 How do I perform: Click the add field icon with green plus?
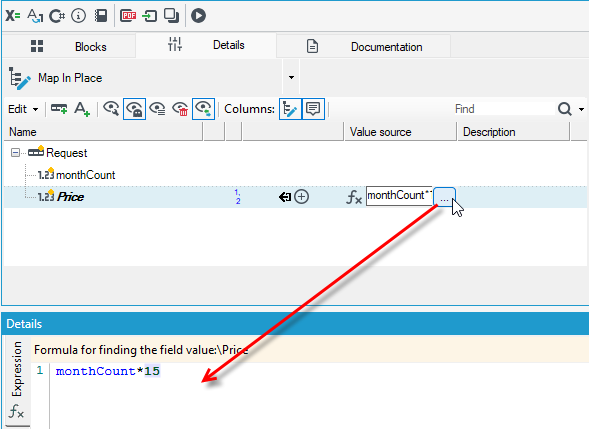point(59,109)
